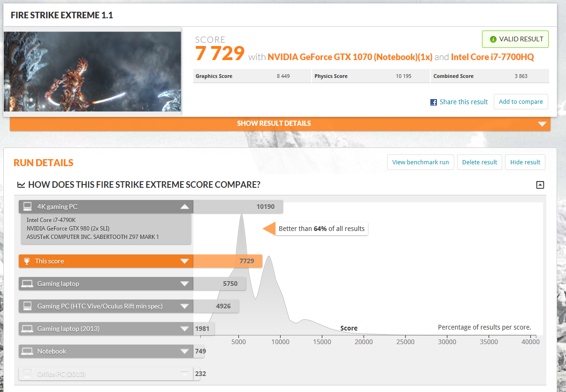Expand the Gaming laptop (2013) row arrow
The height and width of the screenshot is (392, 566).
coord(184,329)
